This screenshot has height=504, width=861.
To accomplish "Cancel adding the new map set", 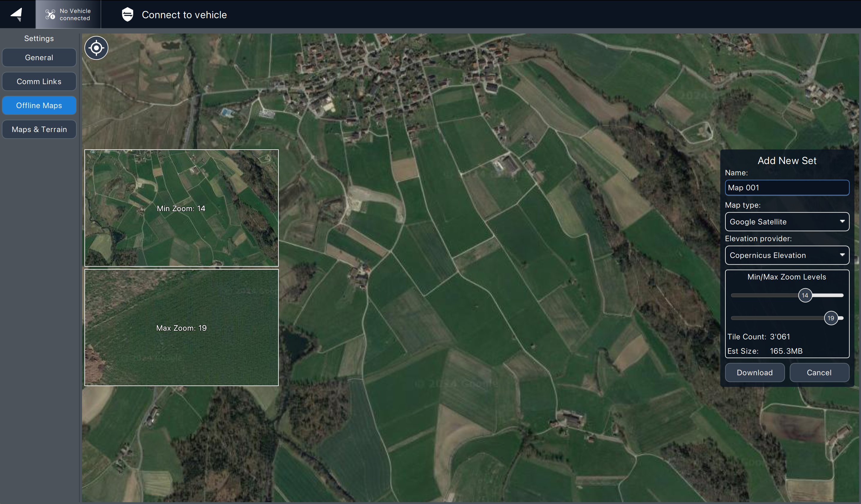I will pos(819,372).
